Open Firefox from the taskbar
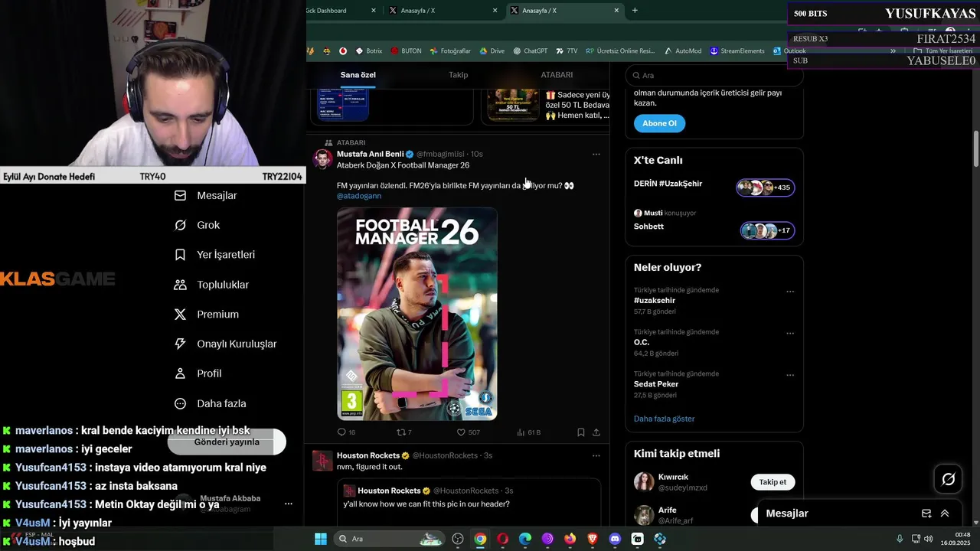 coord(570,539)
